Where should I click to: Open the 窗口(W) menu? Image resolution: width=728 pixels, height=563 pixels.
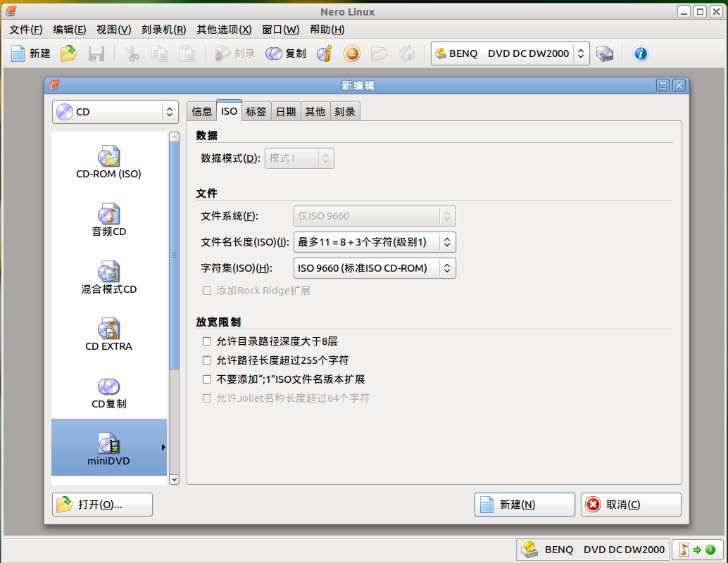[280, 30]
